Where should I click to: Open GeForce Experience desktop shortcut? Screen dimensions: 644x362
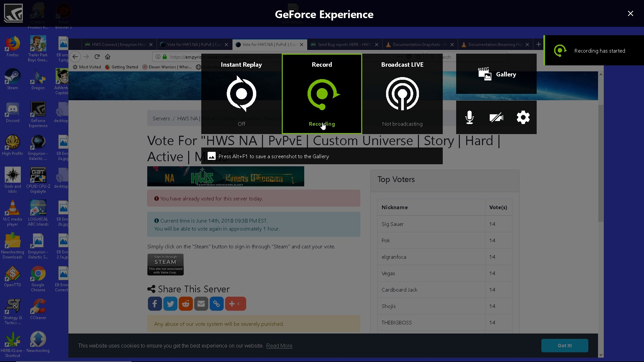pyautogui.click(x=38, y=115)
